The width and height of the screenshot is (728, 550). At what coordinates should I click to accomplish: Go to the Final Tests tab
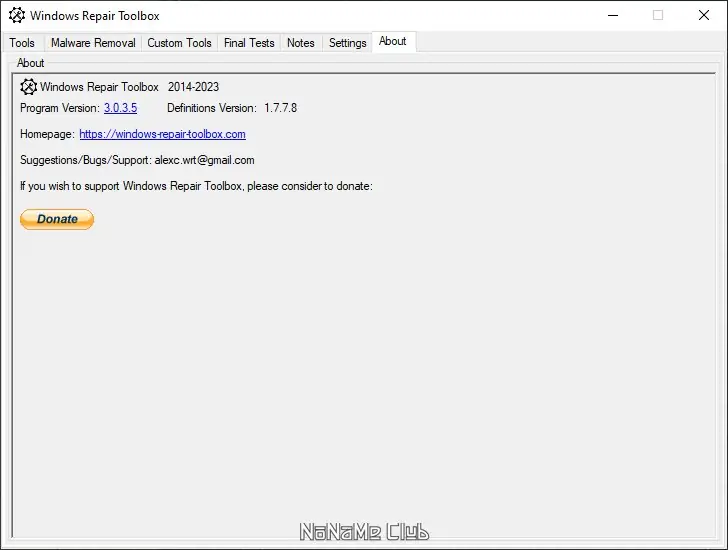click(x=249, y=43)
